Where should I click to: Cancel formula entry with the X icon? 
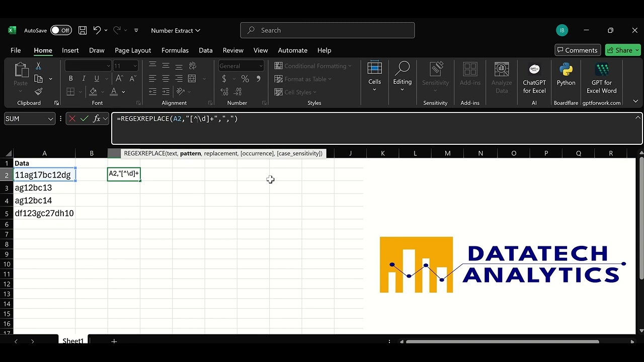coord(72,119)
